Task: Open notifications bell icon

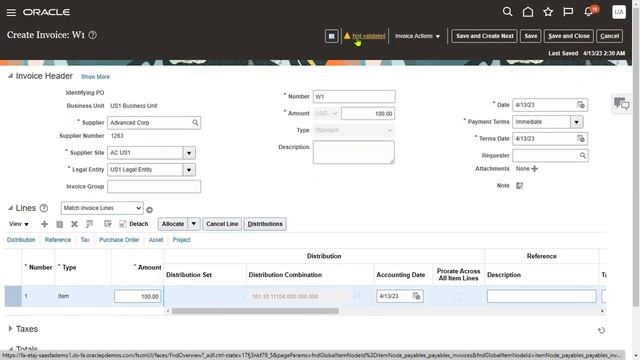Action: point(589,12)
